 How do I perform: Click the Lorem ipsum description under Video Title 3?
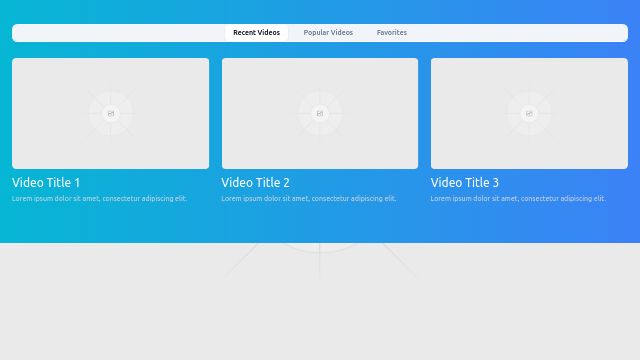pos(518,198)
